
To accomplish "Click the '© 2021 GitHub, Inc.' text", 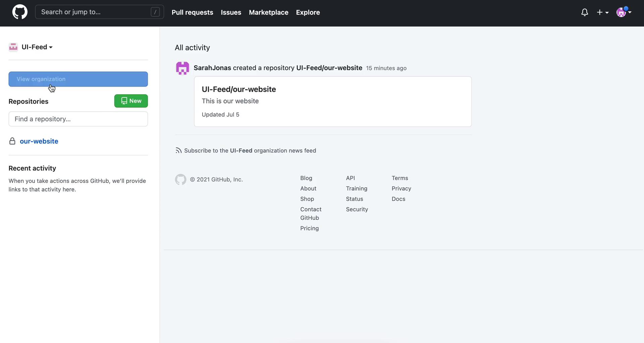I will tap(216, 180).
